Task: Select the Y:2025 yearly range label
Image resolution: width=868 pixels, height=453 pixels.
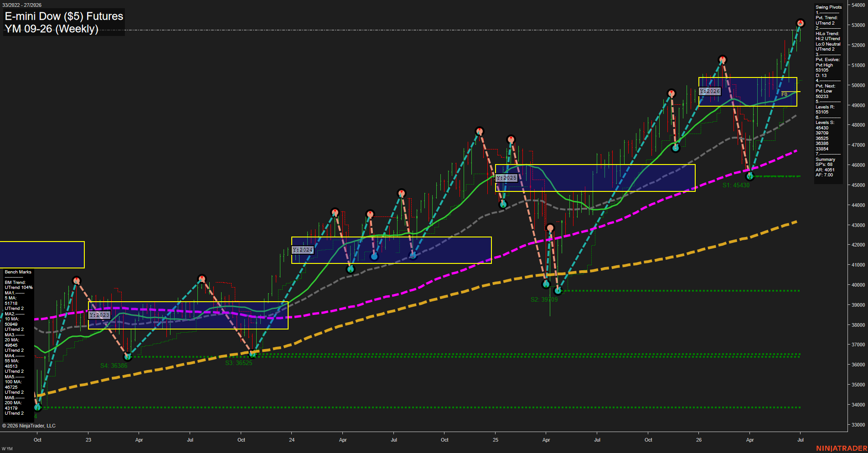Action: [x=506, y=178]
